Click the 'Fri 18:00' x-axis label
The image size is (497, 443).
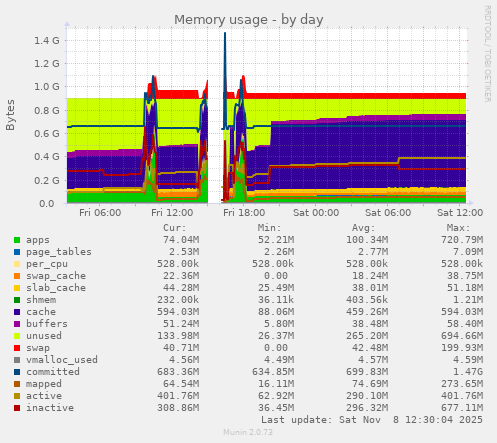click(x=244, y=213)
